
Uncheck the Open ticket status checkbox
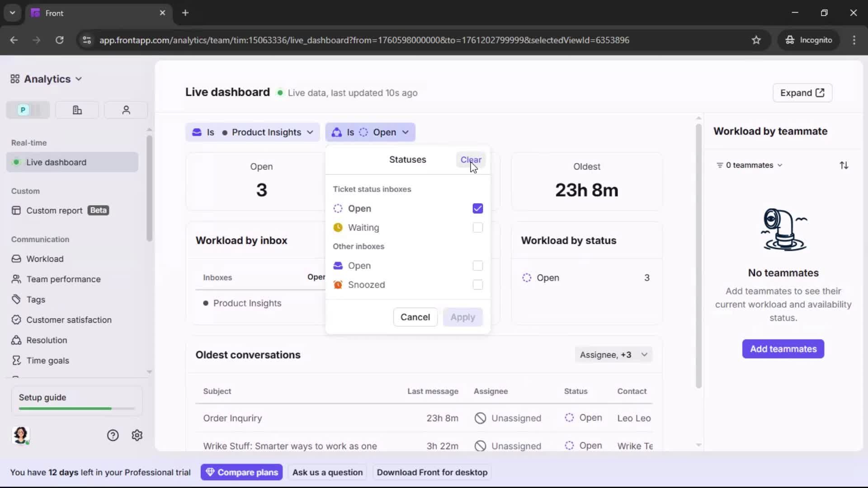pyautogui.click(x=478, y=208)
